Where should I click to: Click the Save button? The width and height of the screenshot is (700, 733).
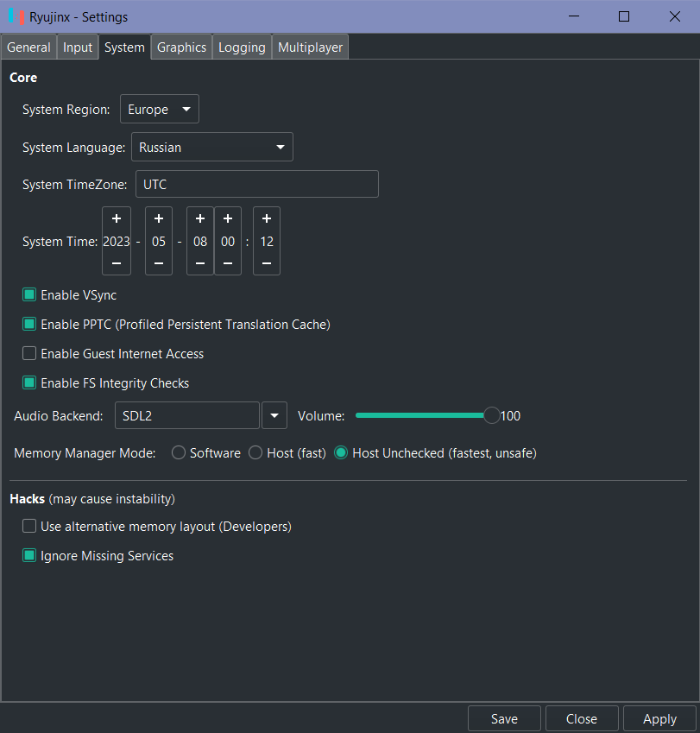(x=504, y=718)
